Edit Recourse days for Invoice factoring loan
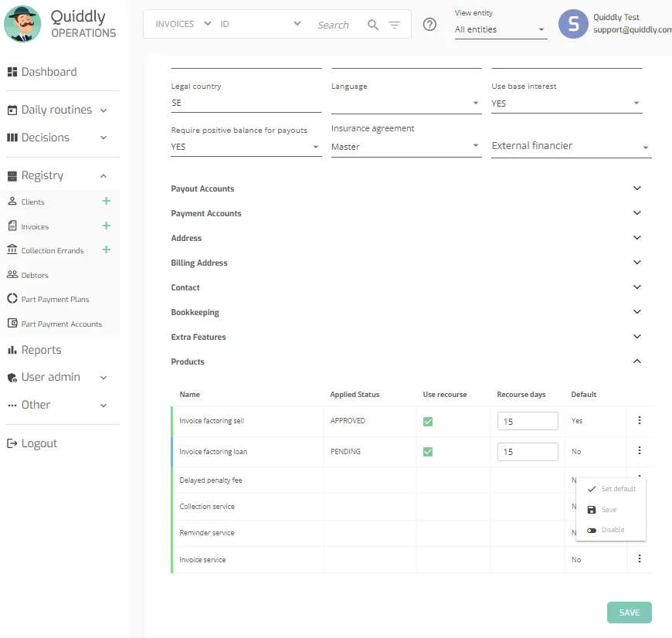The height and width of the screenshot is (638, 672). 528,452
